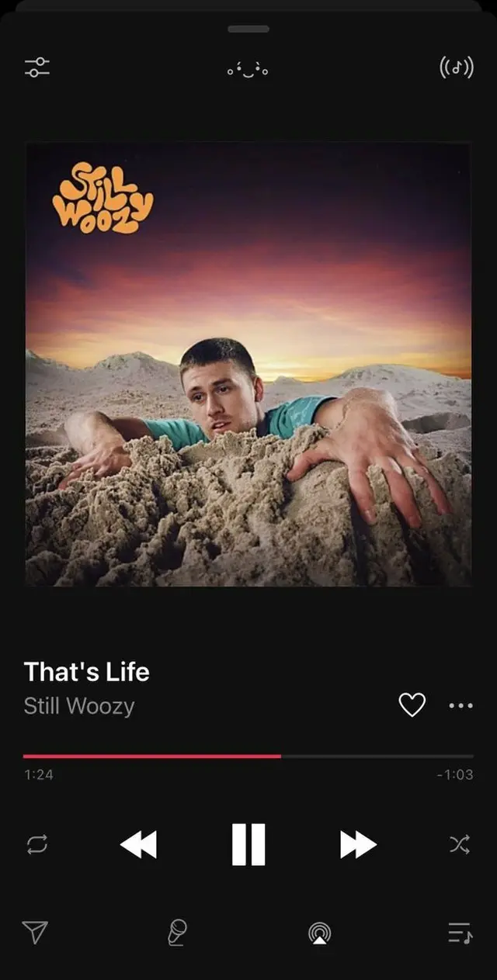
Task: Share song with paper plane icon
Action: click(x=36, y=932)
